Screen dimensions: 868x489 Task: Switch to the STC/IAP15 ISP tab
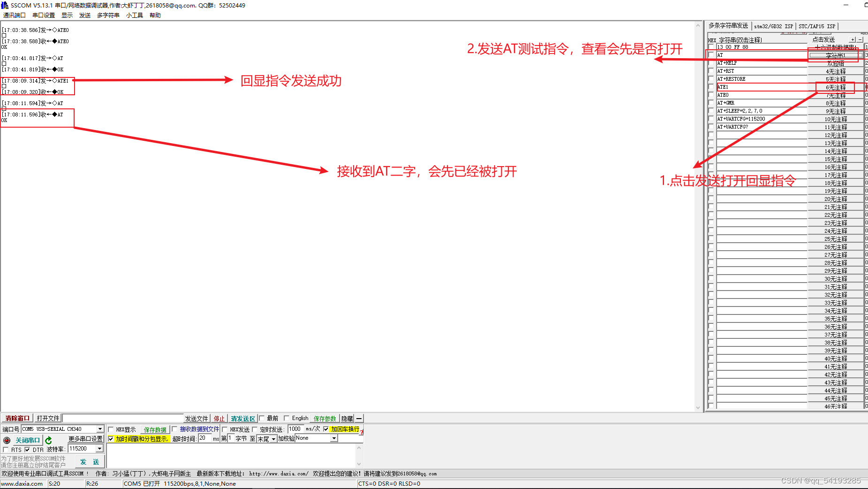pos(817,26)
